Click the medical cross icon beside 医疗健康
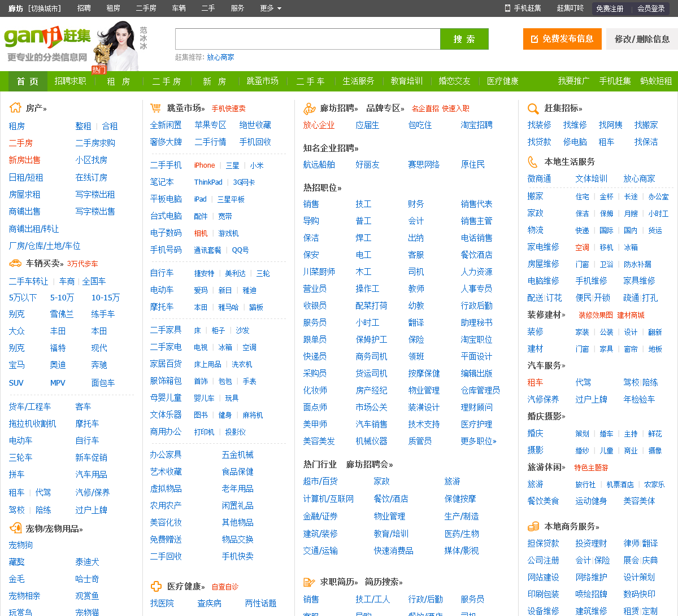Image resolution: width=678 pixels, height=616 pixels. pos(156,587)
